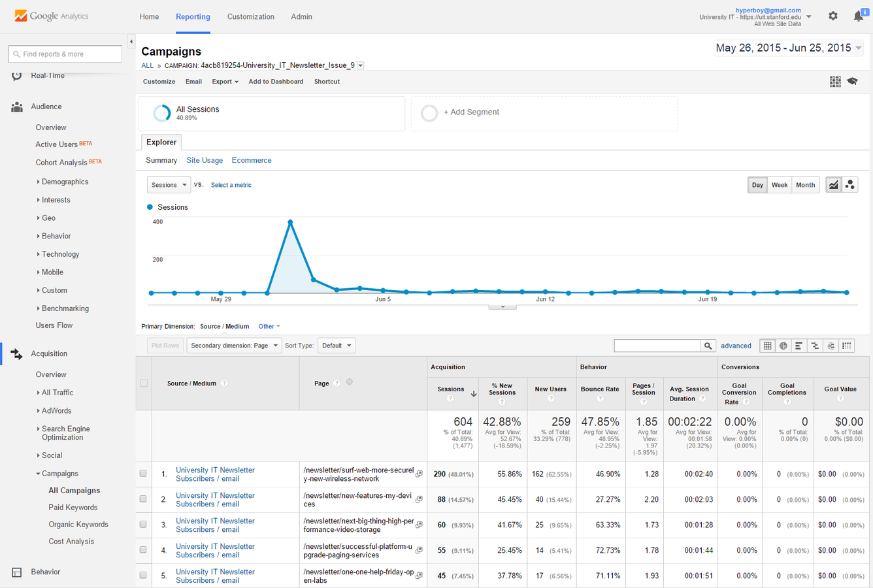Open help for Source / Medium column
The height and width of the screenshot is (588, 873).
point(224,384)
